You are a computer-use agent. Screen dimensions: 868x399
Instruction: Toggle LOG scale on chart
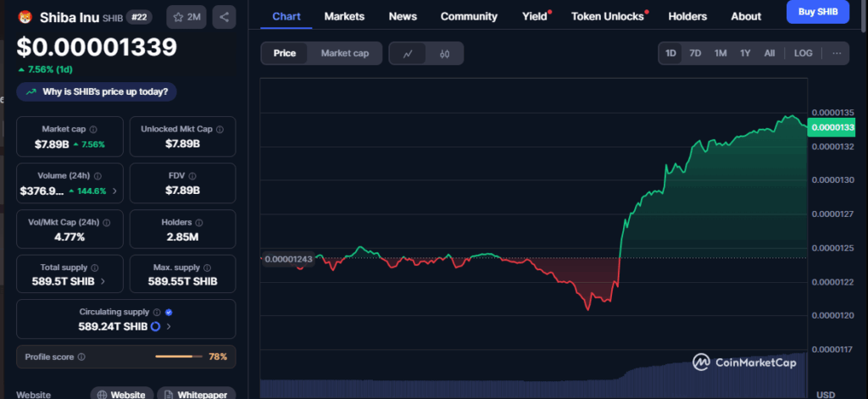[804, 53]
